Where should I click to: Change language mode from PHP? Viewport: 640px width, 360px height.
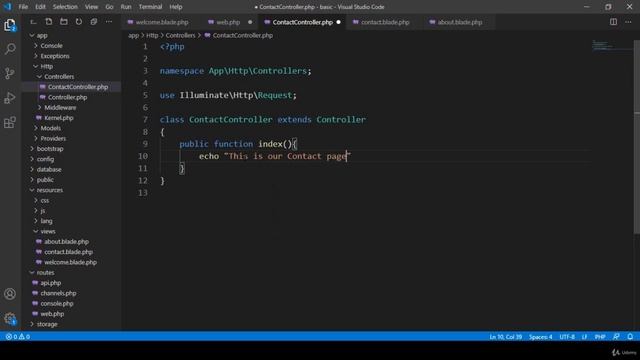pyautogui.click(x=600, y=337)
